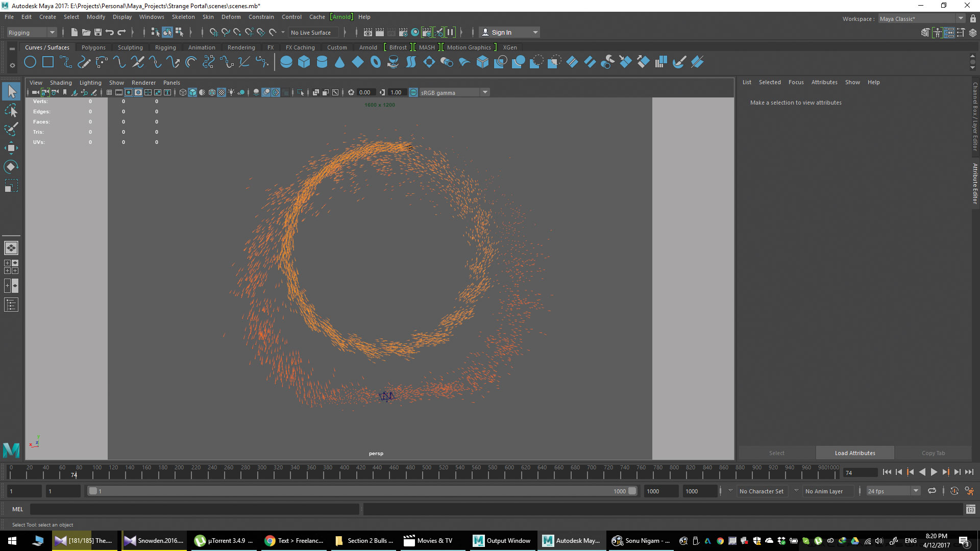Create a NURBS sphere from shelf
Viewport: 980px width, 551px height.
tap(286, 62)
